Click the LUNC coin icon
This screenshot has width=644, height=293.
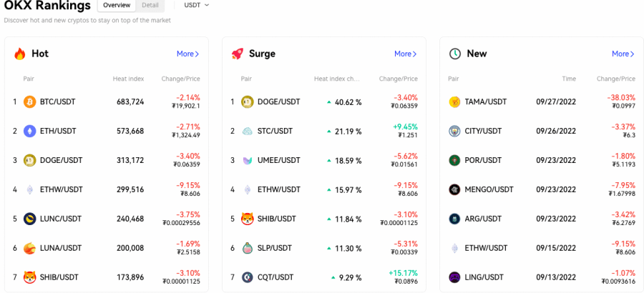[29, 219]
